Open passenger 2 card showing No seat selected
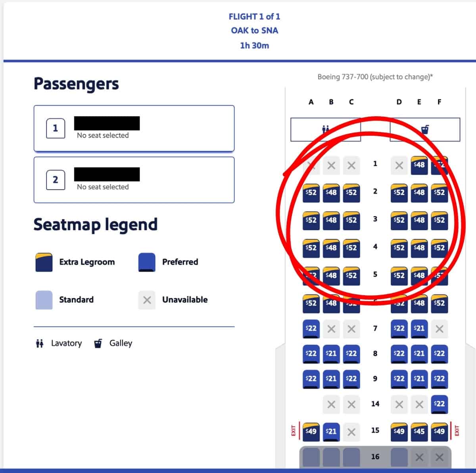 (x=134, y=180)
